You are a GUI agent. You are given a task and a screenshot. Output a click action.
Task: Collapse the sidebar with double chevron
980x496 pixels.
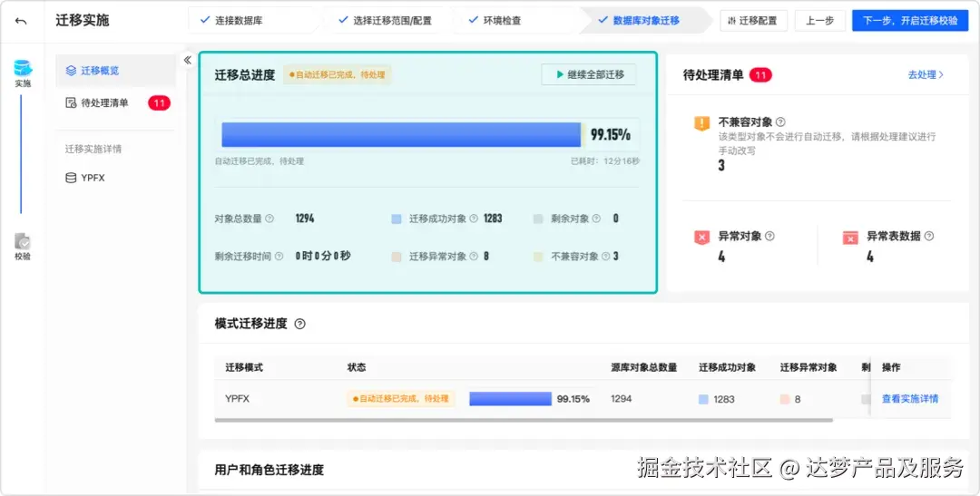click(188, 60)
